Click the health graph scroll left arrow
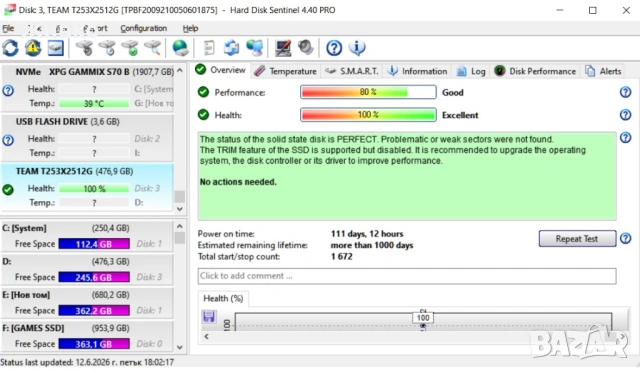 [207, 336]
